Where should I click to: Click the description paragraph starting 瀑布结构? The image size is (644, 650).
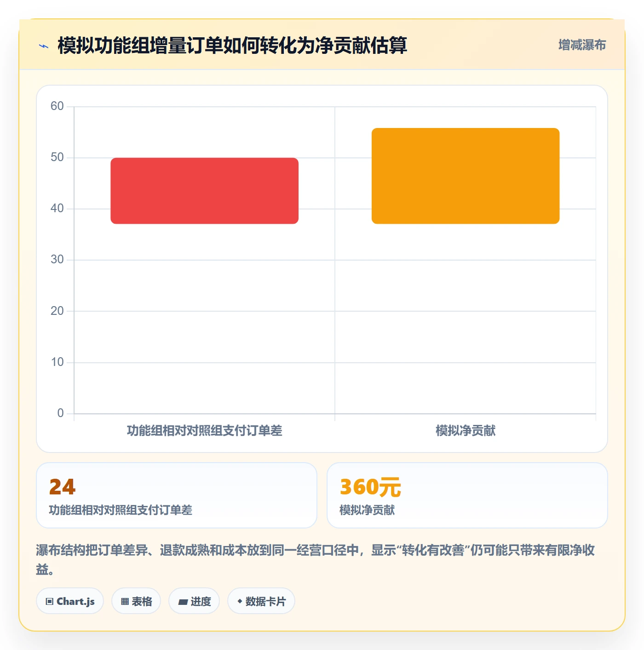316,559
